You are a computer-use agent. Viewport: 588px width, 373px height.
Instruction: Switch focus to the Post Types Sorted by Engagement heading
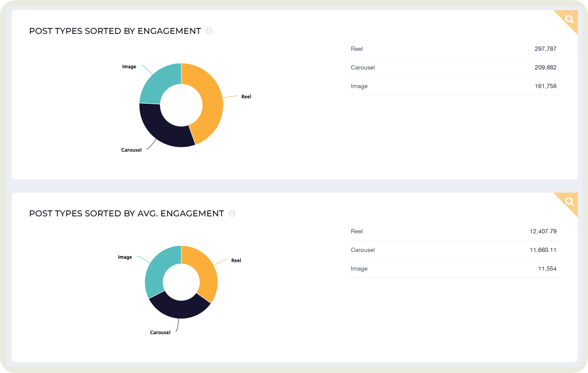tap(115, 30)
